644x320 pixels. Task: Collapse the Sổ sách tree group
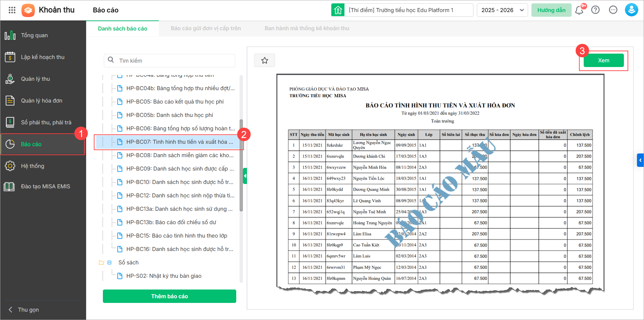109,263
